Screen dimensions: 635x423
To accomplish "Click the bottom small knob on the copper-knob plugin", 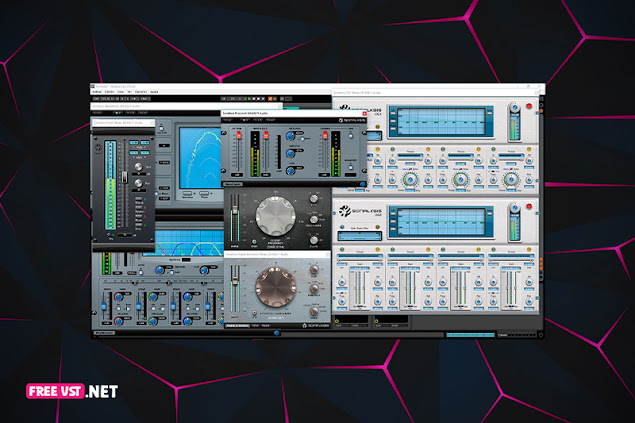I will pyautogui.click(x=314, y=311).
